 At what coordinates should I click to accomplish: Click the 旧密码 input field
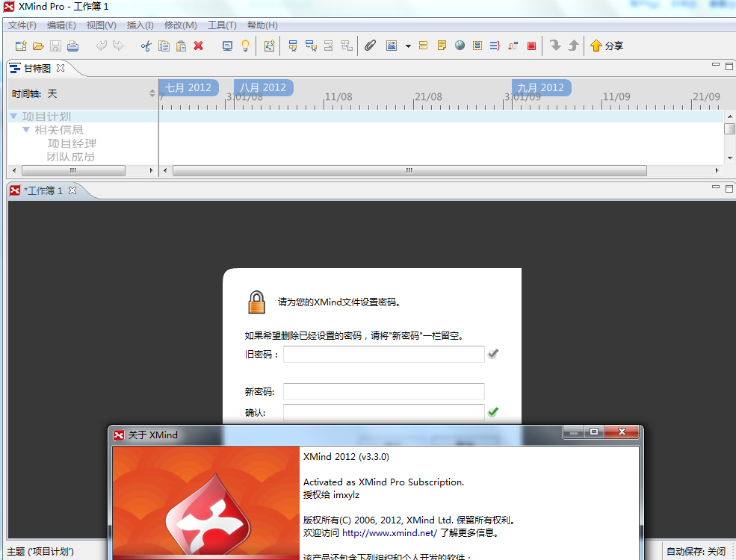[383, 354]
